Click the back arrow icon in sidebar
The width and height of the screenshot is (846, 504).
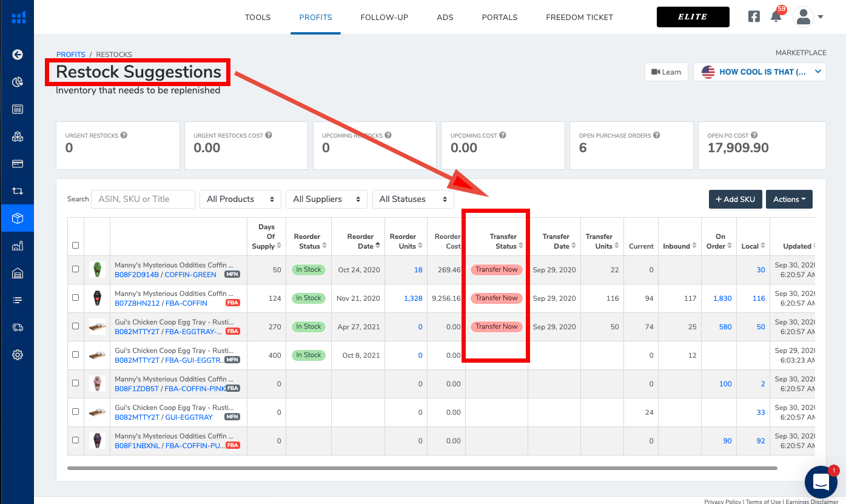click(x=18, y=55)
